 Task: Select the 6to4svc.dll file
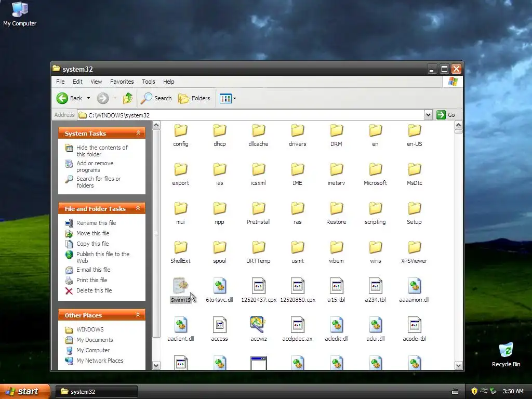pyautogui.click(x=220, y=290)
